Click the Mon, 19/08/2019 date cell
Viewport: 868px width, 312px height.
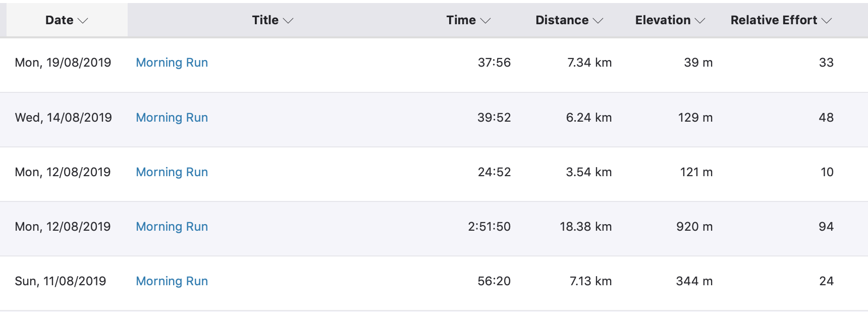(63, 63)
